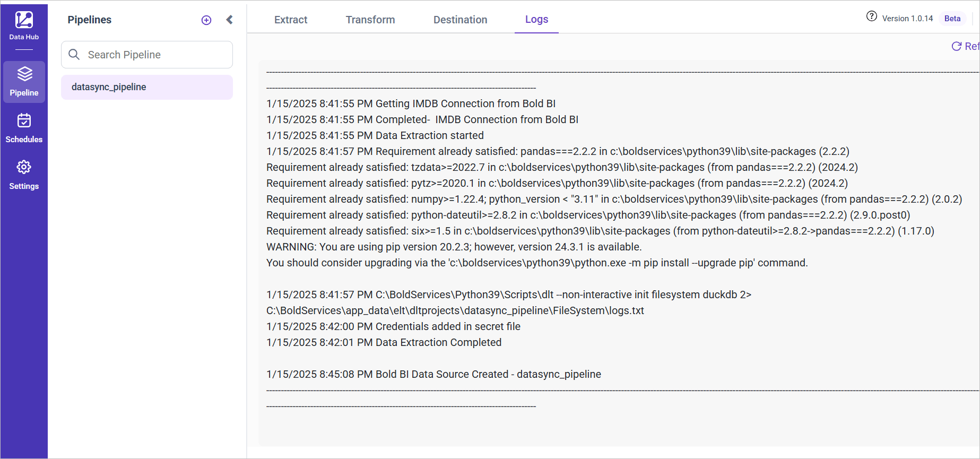Click log line 'Bold BI Data Source Created'
Image resolution: width=980 pixels, height=459 pixels.
click(433, 374)
